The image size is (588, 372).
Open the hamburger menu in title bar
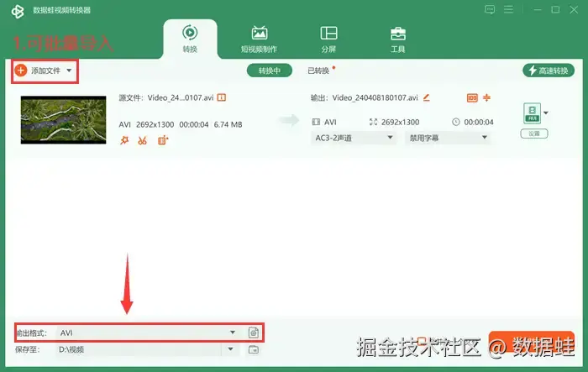508,9
